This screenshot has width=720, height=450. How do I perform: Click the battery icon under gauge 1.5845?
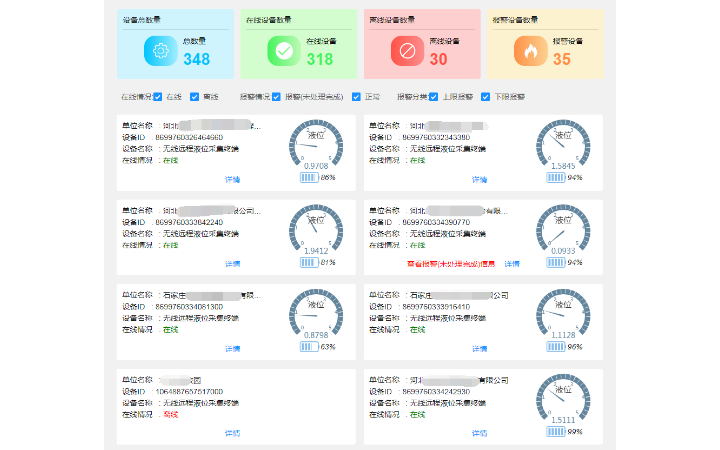pyautogui.click(x=556, y=178)
